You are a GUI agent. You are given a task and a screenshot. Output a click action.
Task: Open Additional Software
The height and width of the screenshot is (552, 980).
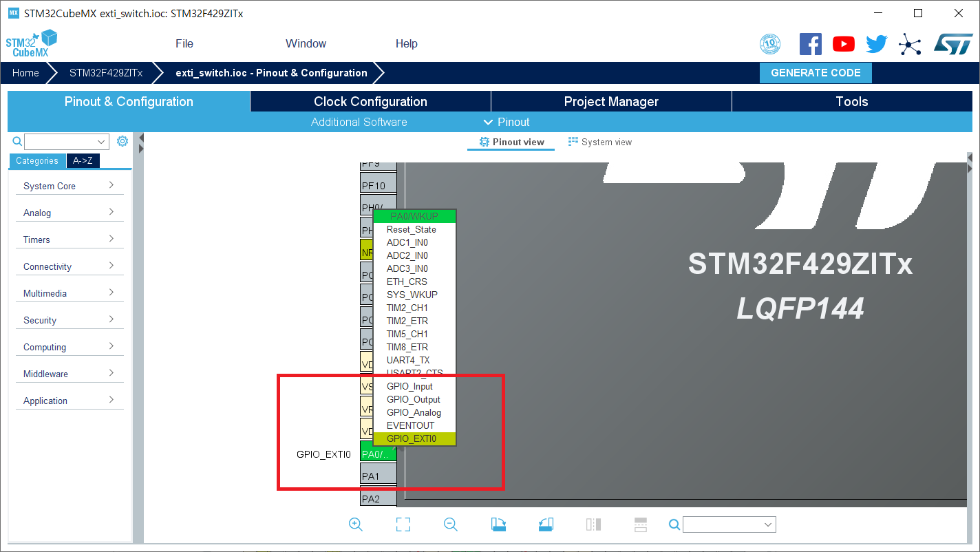point(359,122)
